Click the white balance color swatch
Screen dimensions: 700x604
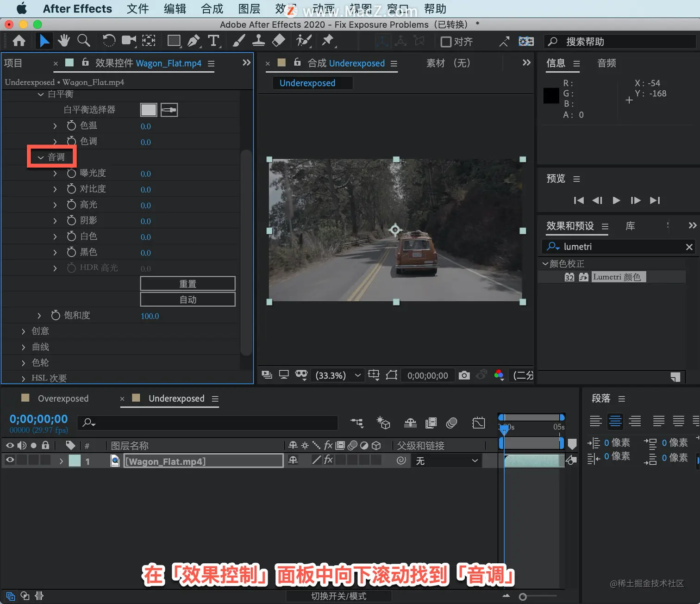(x=149, y=110)
